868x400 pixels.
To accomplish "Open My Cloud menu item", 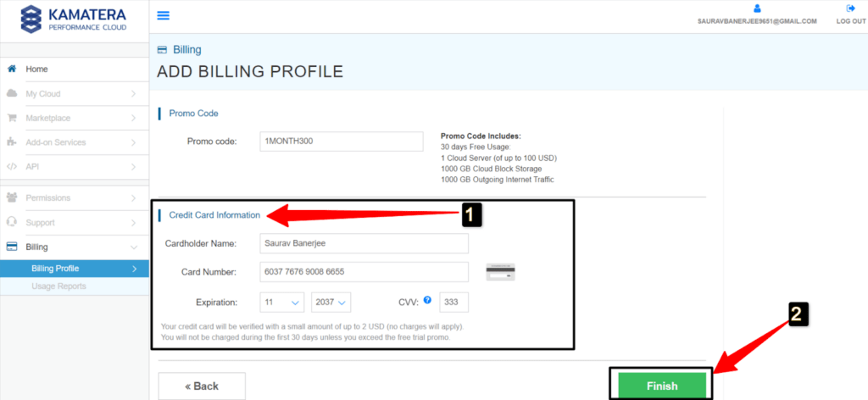I will click(75, 93).
